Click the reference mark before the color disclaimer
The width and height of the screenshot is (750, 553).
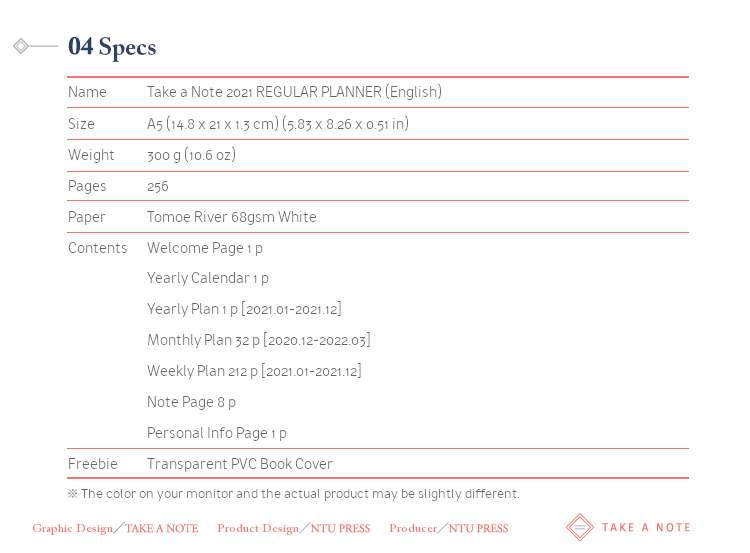pos(73,493)
